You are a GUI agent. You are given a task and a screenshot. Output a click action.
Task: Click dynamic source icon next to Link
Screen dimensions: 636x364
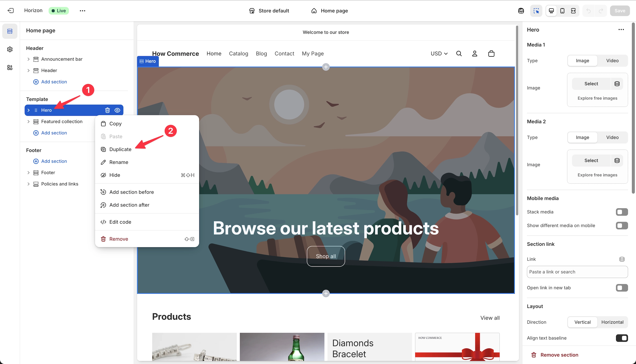pos(622,259)
